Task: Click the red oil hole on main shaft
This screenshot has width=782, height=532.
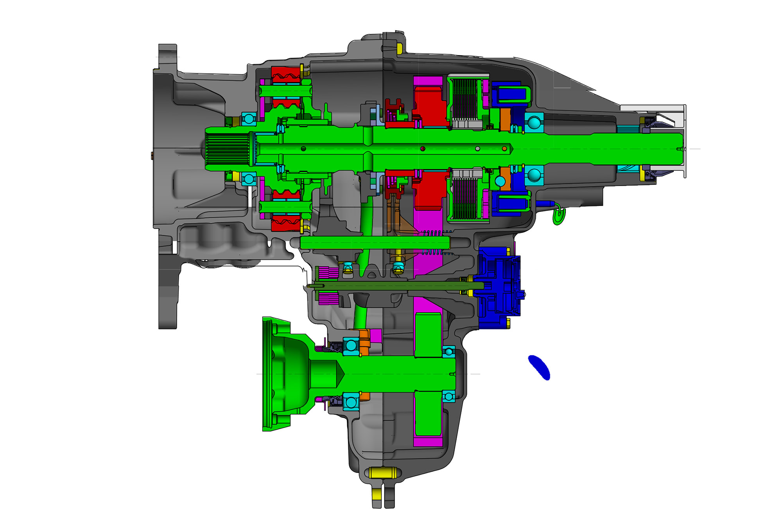Action: coord(423,149)
